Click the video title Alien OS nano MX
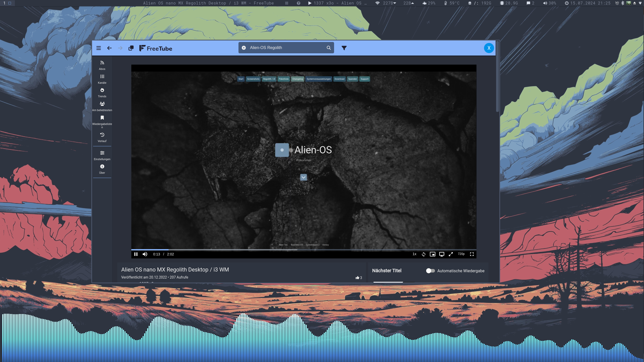The height and width of the screenshot is (362, 644). (x=175, y=269)
